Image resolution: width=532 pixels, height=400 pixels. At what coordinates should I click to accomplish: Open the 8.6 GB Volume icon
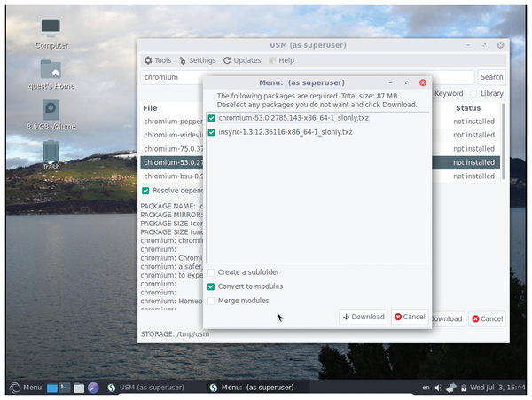51,114
